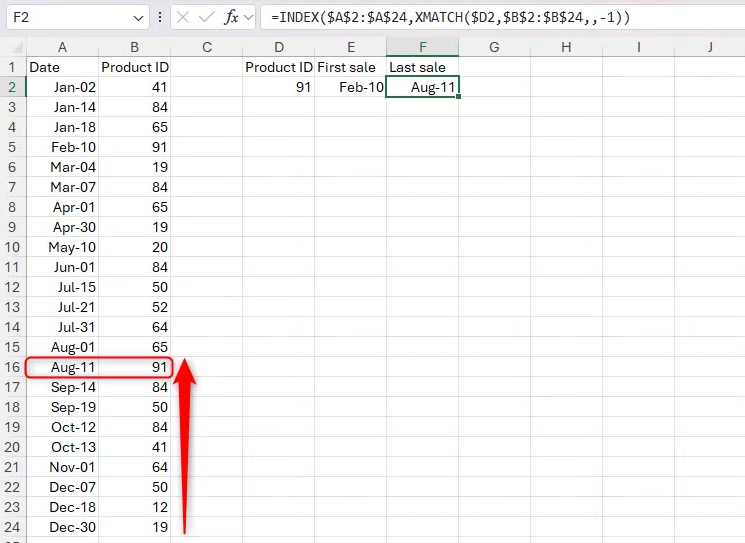
Task: Select column E header
Action: pos(351,47)
